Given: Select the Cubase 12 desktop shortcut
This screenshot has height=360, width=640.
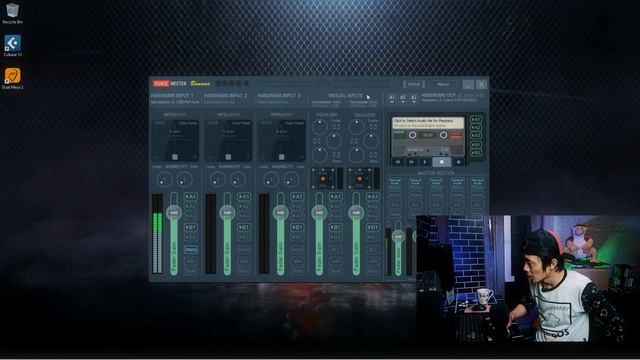Looking at the screenshot, I should (x=12, y=45).
